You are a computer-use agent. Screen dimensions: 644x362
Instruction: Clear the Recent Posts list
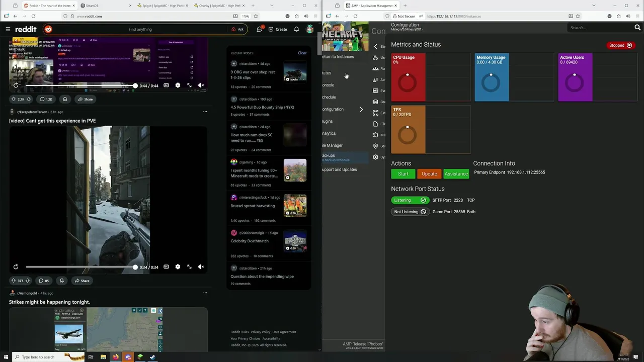(302, 53)
